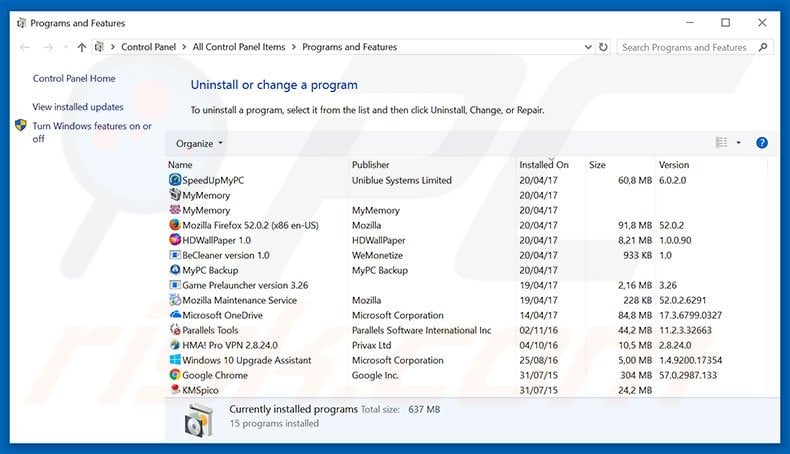Screen dimensions: 790x454
Task: Expand chevron after Control Panel breadcrumb
Action: 184,47
